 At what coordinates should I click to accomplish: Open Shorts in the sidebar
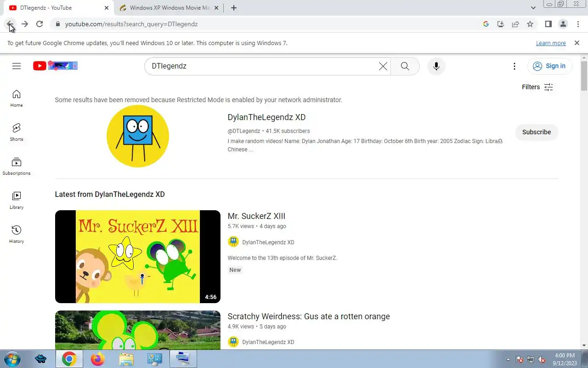click(17, 132)
